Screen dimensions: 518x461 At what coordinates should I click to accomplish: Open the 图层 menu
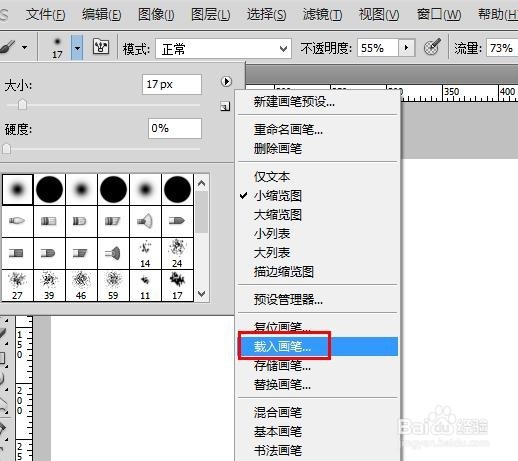click(211, 15)
